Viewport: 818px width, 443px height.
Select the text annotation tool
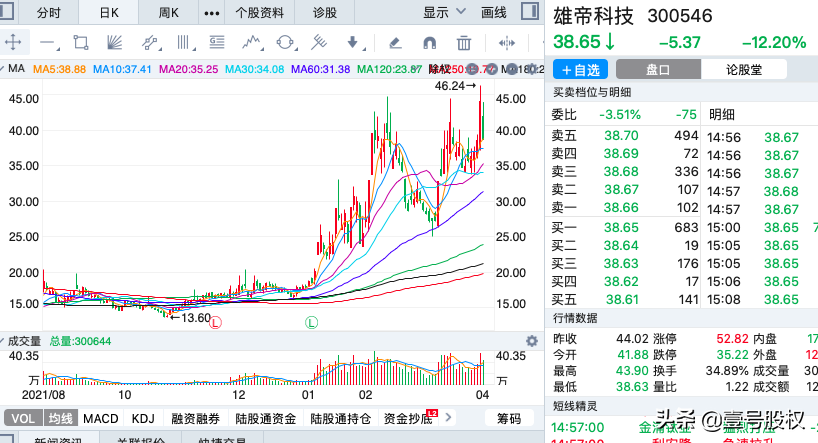click(217, 42)
